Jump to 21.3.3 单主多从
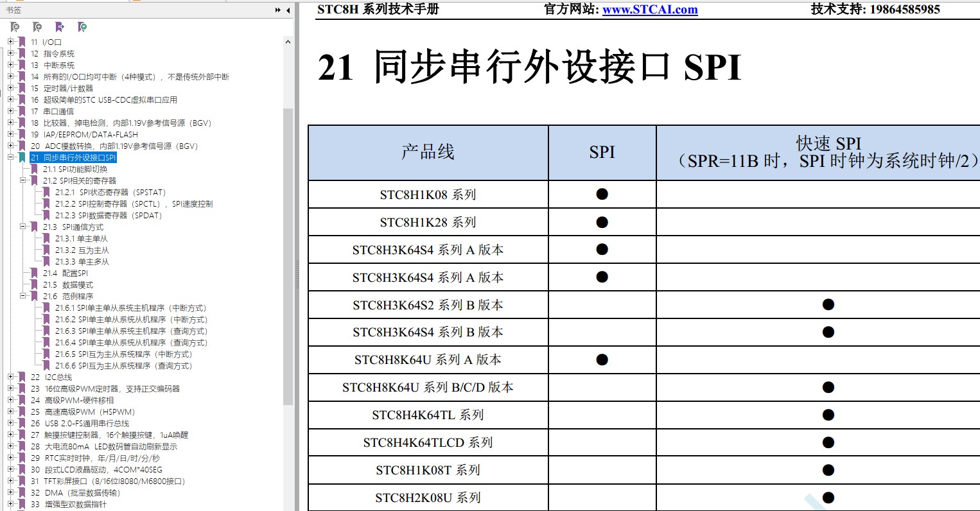980x511 pixels. [x=82, y=262]
